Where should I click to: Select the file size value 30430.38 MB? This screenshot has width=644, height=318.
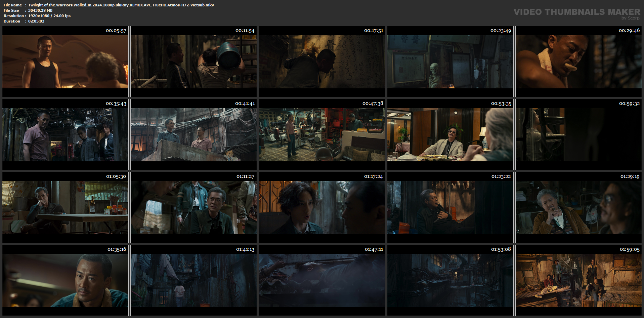click(40, 10)
